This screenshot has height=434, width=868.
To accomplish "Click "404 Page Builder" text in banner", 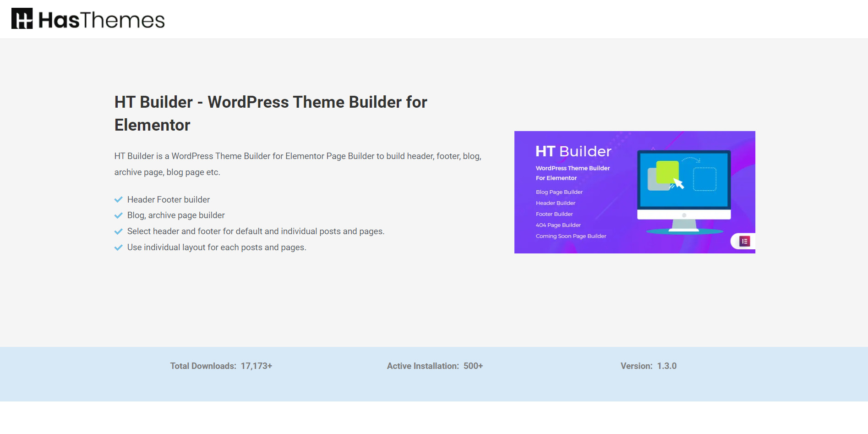I will pos(558,225).
